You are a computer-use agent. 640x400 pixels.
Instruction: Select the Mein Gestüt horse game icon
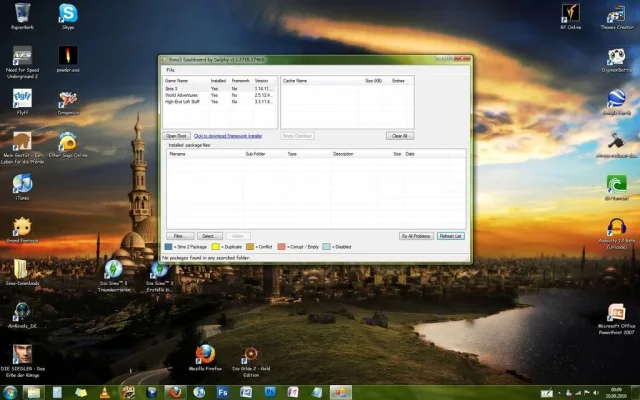[22, 148]
